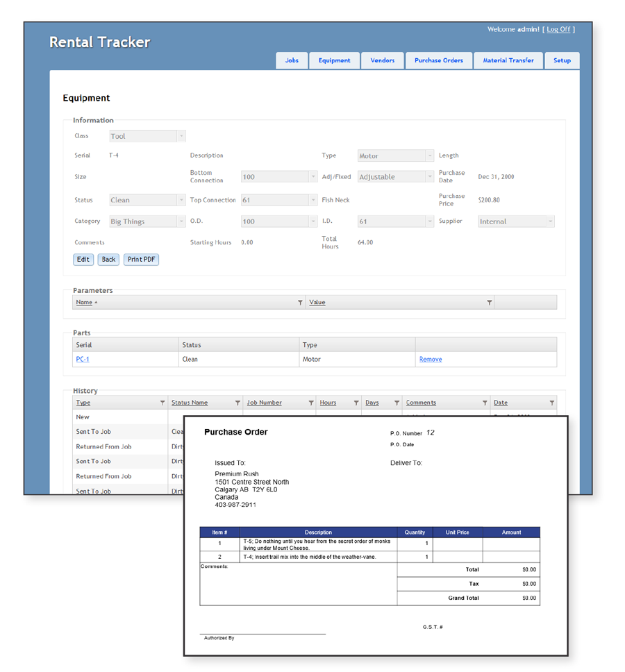Click P.O. Number value 12
The width and height of the screenshot is (625, 672).
pos(431,433)
